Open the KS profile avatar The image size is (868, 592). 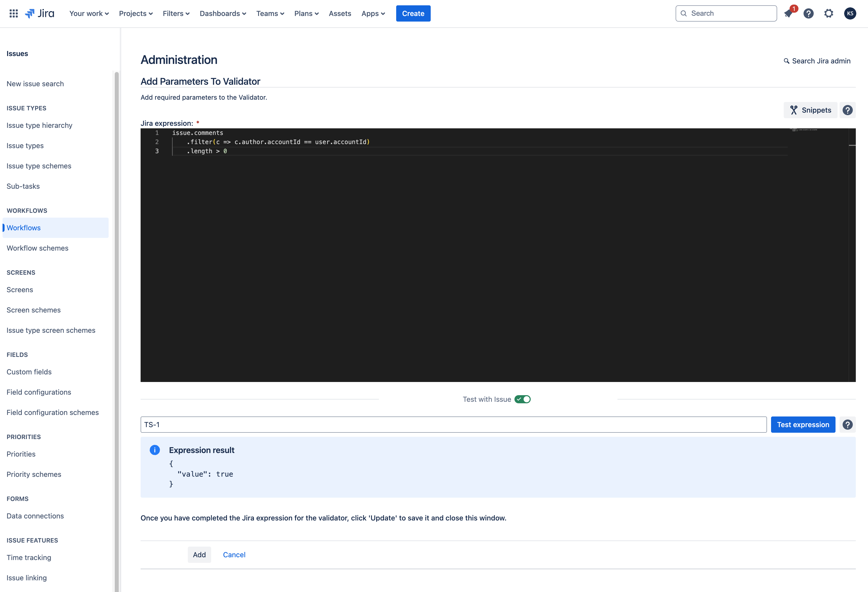click(x=850, y=14)
